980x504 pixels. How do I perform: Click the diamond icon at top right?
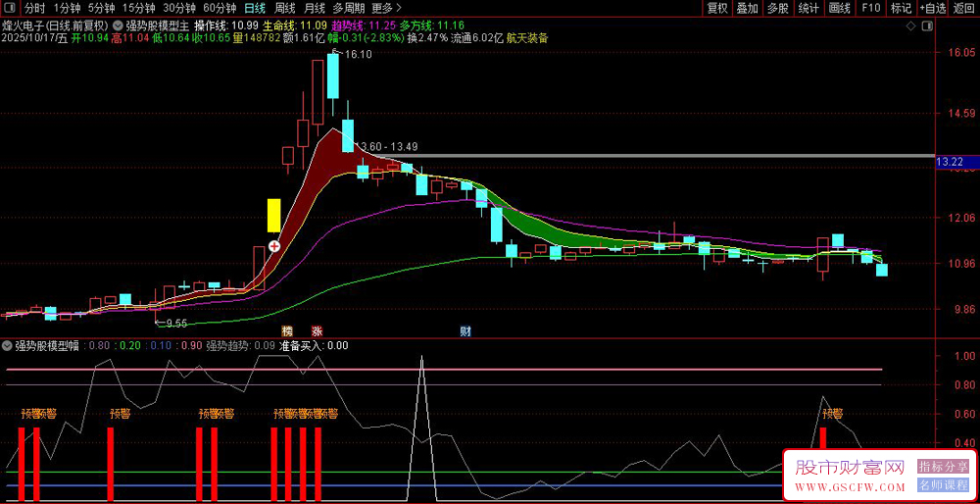click(911, 25)
